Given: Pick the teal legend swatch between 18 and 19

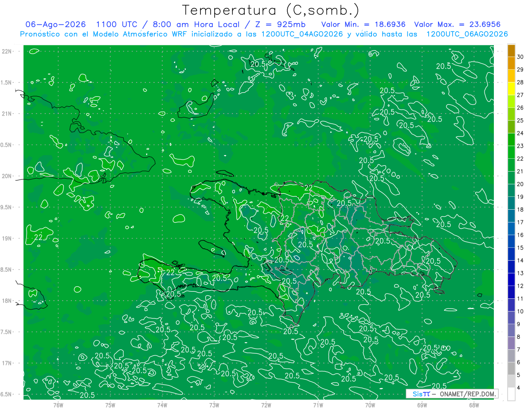Looking at the screenshot, I should pyautogui.click(x=511, y=204).
